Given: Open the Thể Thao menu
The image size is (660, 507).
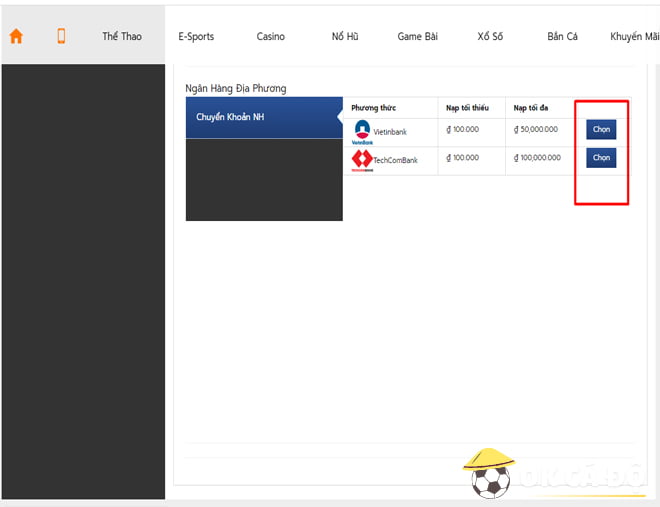Looking at the screenshot, I should pos(122,37).
